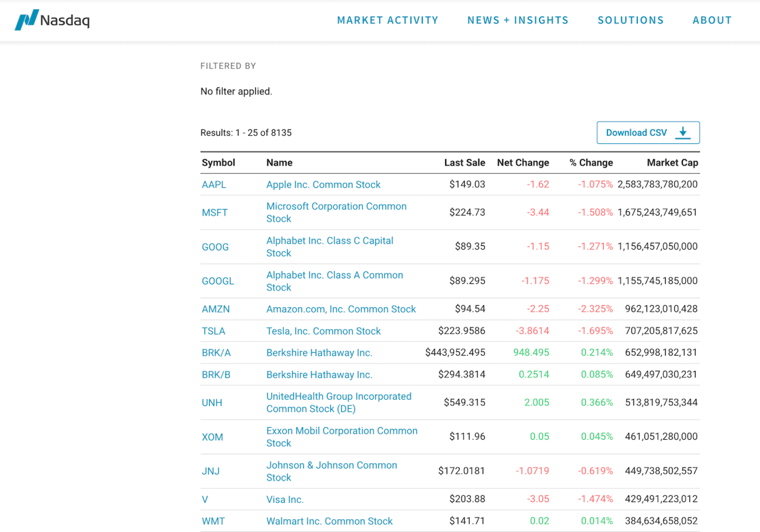
Task: Open UnitedHealth Group Incorporated Common Stock link
Action: point(339,402)
